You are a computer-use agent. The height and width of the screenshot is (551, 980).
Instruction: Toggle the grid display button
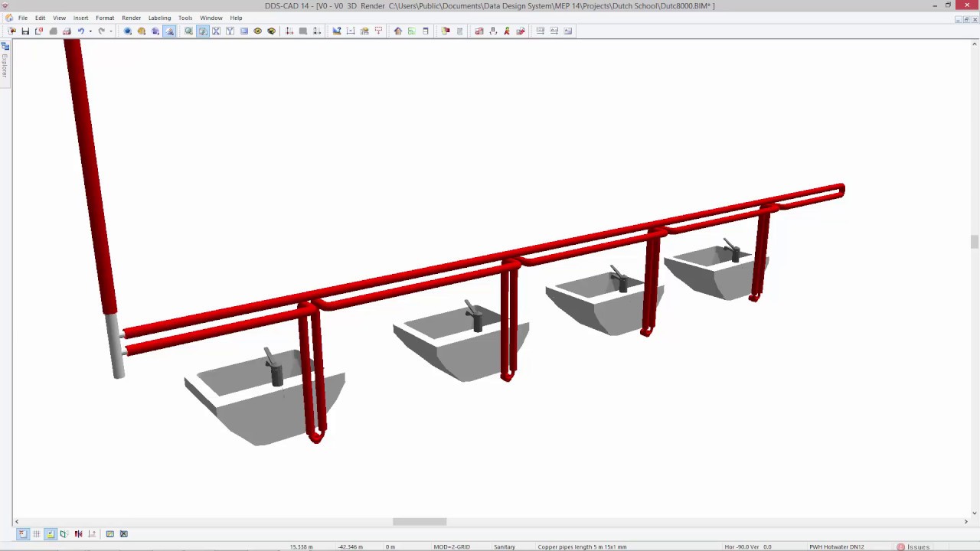[36, 533]
